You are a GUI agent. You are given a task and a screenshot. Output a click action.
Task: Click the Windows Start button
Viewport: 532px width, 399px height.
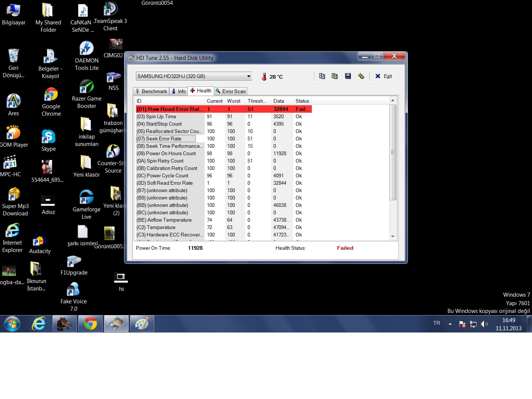(12, 324)
